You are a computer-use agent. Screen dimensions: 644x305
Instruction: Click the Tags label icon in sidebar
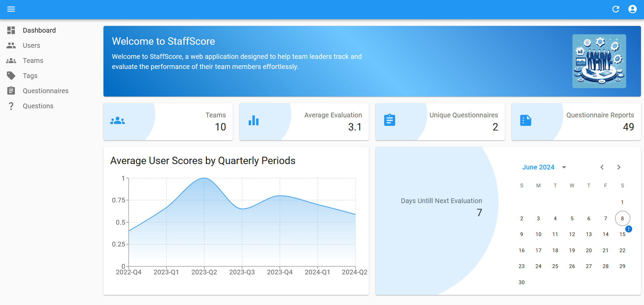pyautogui.click(x=11, y=76)
